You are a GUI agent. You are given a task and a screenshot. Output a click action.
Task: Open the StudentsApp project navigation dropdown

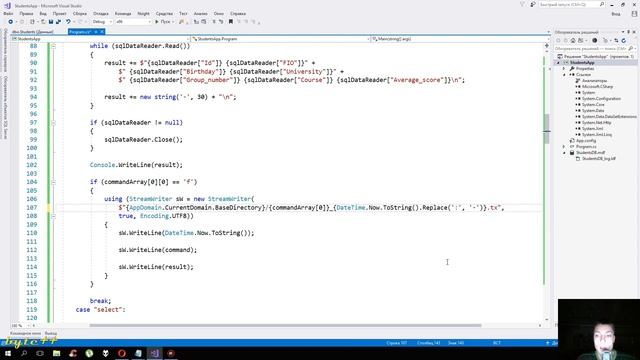(x=100, y=39)
